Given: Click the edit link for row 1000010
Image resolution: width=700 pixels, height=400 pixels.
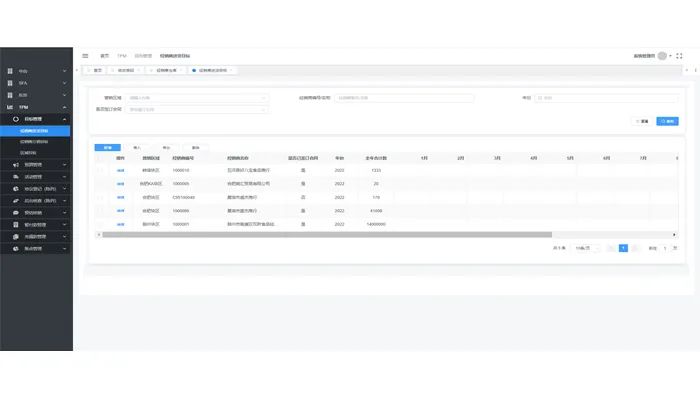Looking at the screenshot, I should coord(120,171).
